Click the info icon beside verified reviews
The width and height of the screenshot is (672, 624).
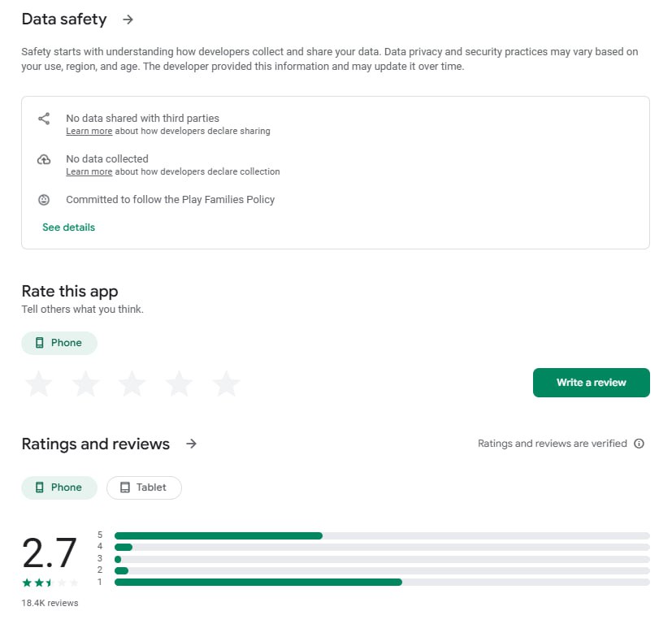[x=639, y=444]
